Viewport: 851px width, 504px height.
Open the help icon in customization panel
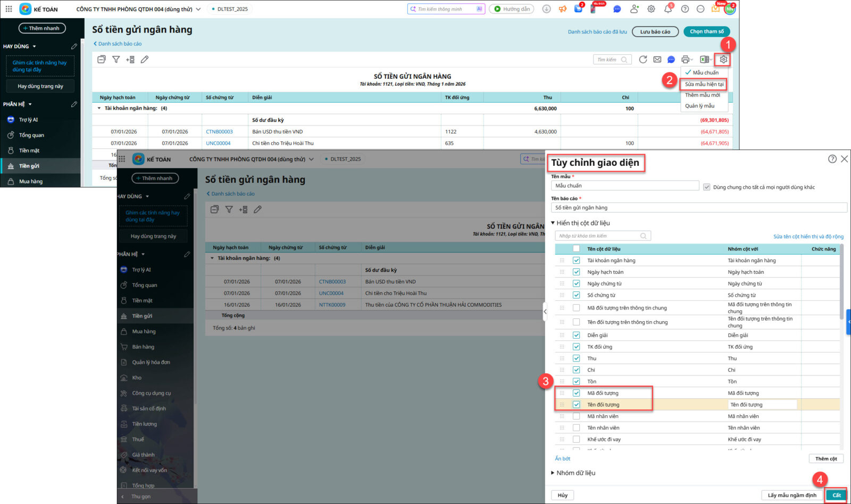[x=832, y=159]
